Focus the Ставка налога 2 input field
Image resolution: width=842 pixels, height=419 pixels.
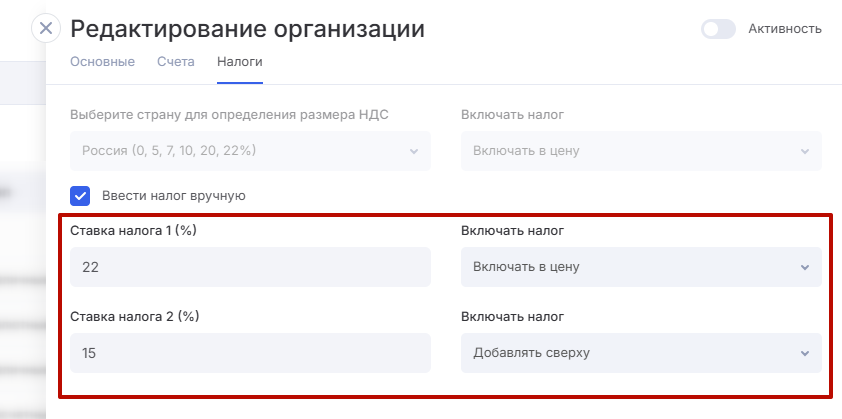(x=250, y=353)
